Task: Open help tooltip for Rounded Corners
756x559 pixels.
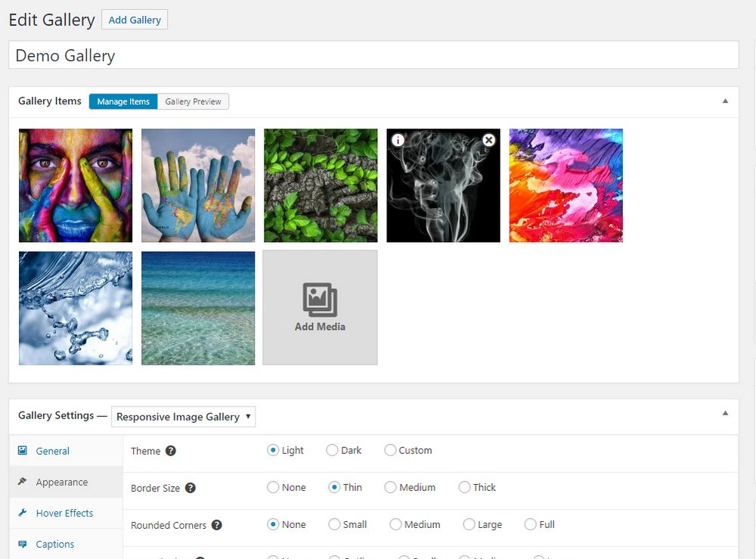Action: pyautogui.click(x=217, y=525)
